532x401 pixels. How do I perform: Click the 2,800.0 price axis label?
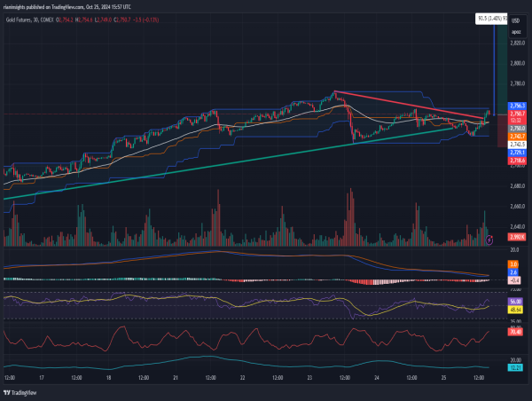518,63
